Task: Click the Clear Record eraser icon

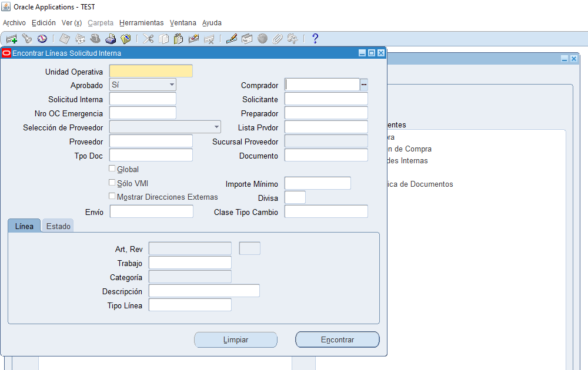Action: tap(193, 39)
